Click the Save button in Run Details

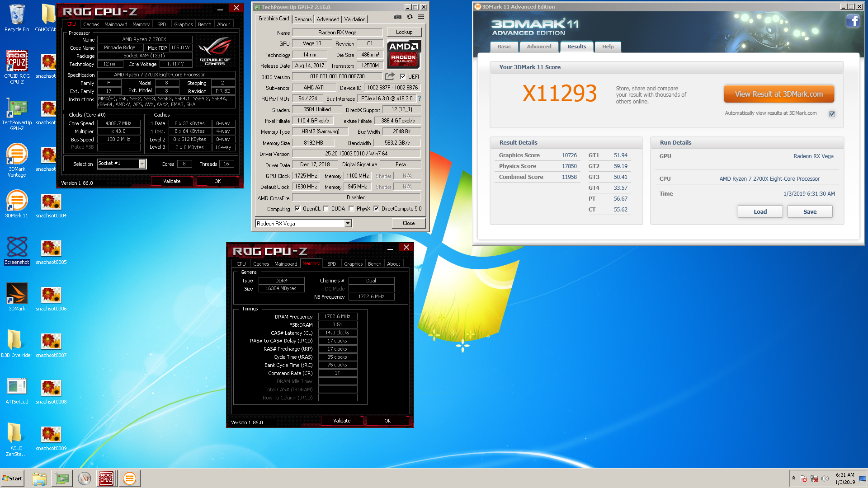click(810, 211)
